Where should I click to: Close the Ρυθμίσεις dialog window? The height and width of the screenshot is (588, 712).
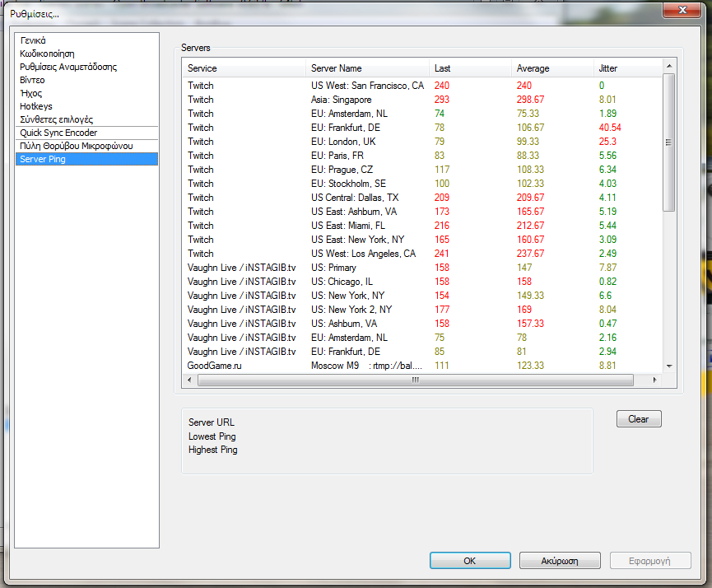pos(682,10)
